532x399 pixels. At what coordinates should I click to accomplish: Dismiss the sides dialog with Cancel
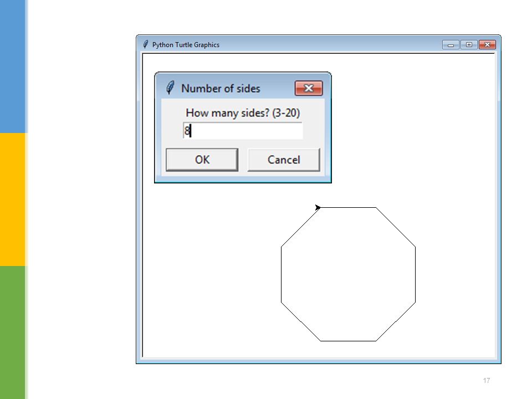point(284,160)
